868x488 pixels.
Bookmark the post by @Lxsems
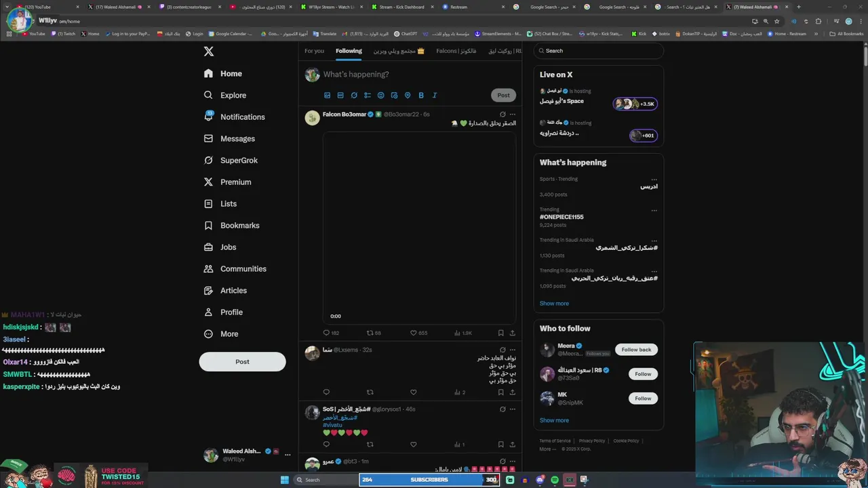click(x=500, y=392)
